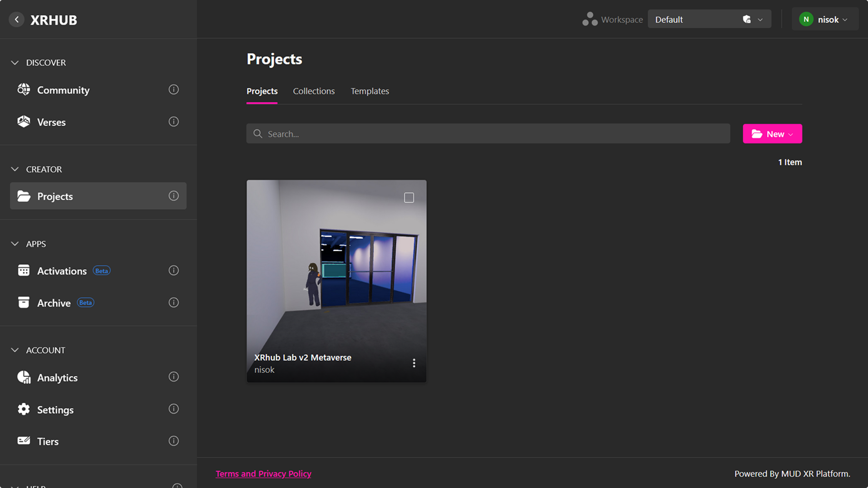Open the Verses section
Screen dimensions: 868x488
click(51, 122)
